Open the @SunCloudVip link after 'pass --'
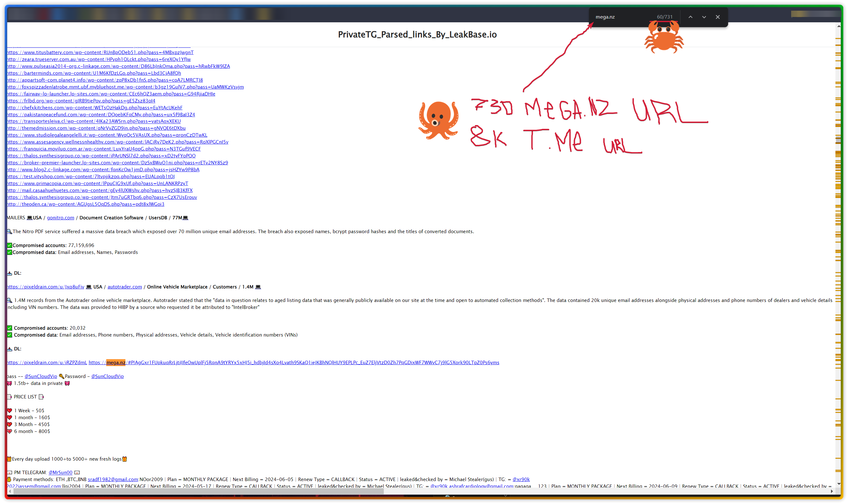848x504 pixels. (x=41, y=376)
